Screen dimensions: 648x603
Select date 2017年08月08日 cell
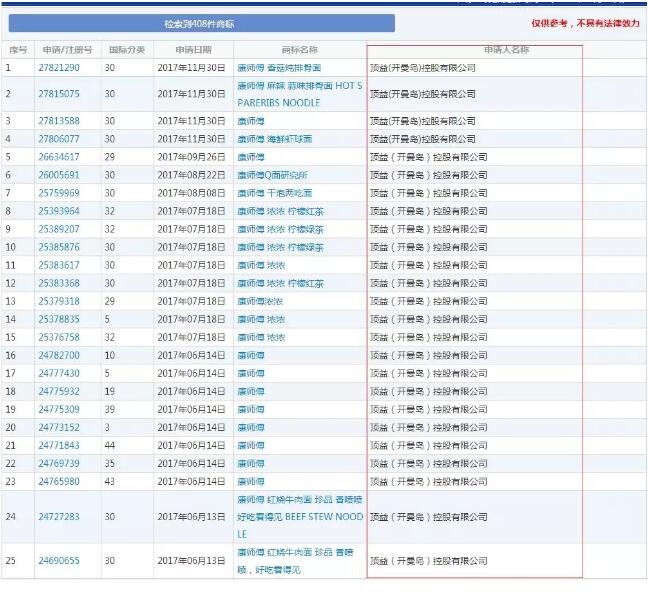(191, 193)
